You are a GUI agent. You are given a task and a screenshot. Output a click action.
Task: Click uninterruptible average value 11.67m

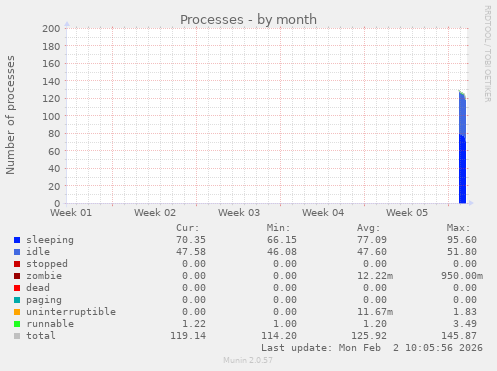(375, 312)
